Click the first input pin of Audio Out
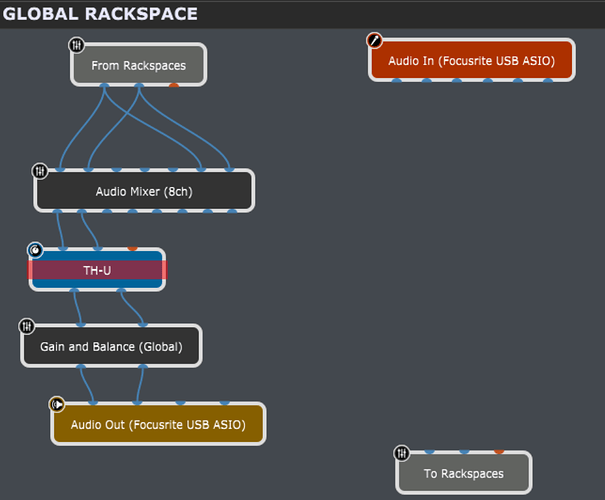The width and height of the screenshot is (605, 500). click(93, 402)
